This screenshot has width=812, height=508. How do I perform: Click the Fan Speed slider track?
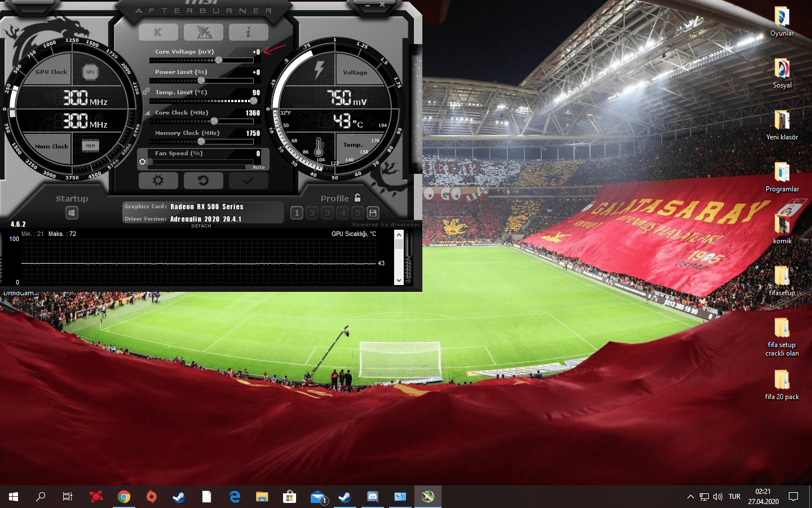point(201,162)
